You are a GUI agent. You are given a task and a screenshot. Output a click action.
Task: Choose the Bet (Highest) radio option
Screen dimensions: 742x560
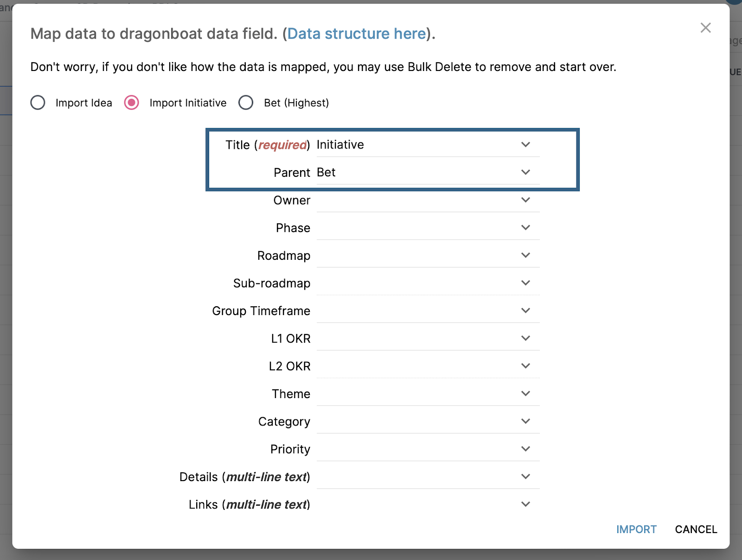pos(246,103)
